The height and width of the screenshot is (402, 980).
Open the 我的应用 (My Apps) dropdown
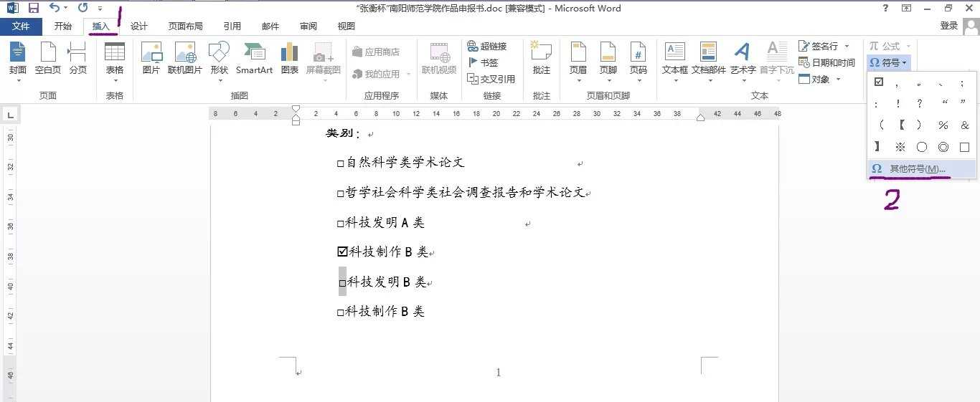(381, 74)
